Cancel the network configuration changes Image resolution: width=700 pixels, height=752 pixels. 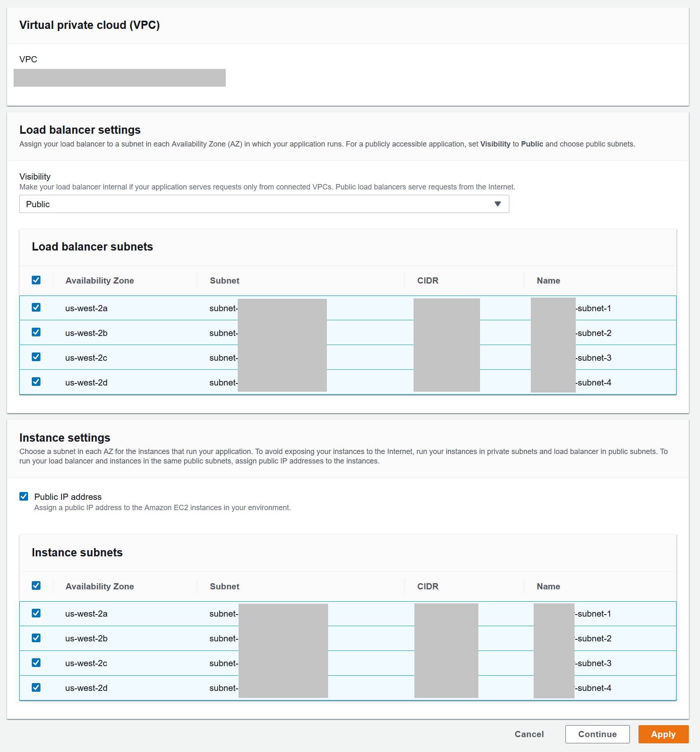(529, 734)
